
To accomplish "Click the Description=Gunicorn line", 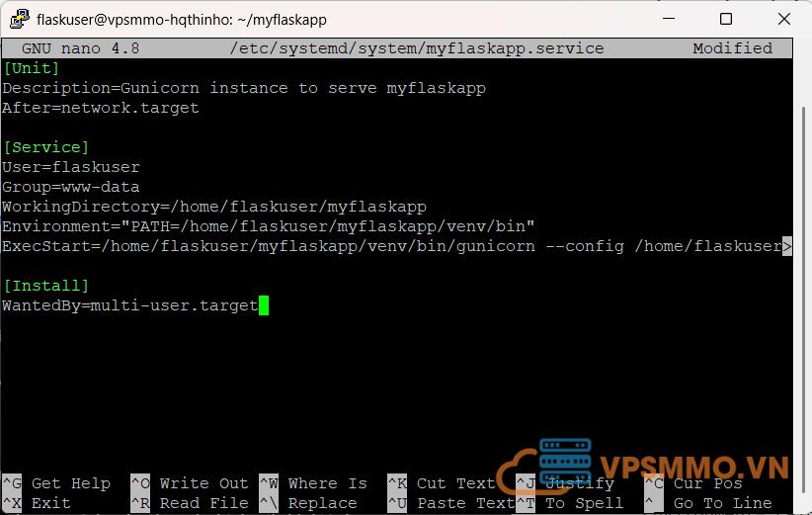I will point(244,88).
